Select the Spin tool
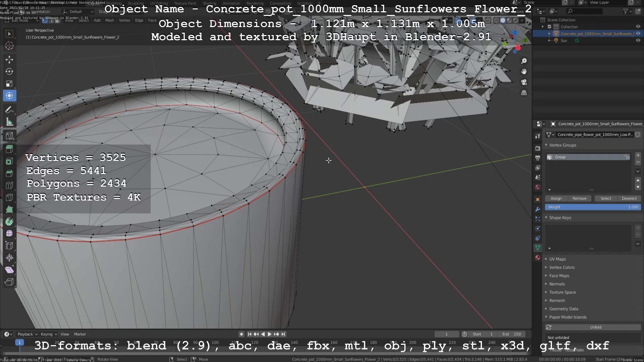This screenshot has width=644, height=362. pos(9,221)
